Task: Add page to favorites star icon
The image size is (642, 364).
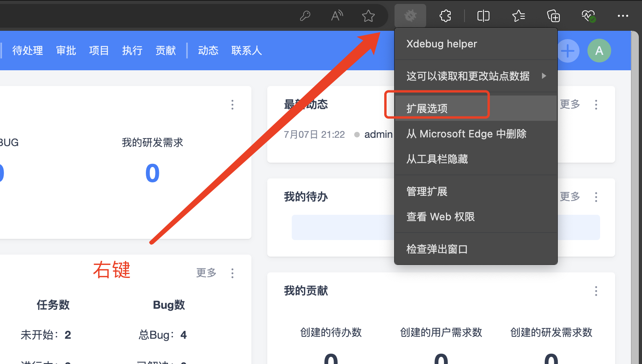Action: click(x=368, y=16)
